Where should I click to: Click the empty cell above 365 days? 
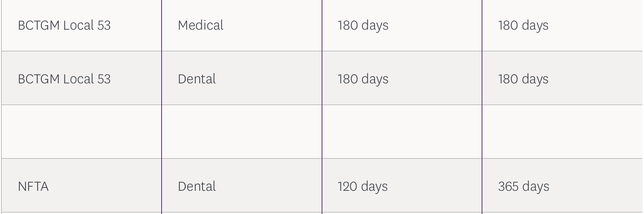(562, 131)
